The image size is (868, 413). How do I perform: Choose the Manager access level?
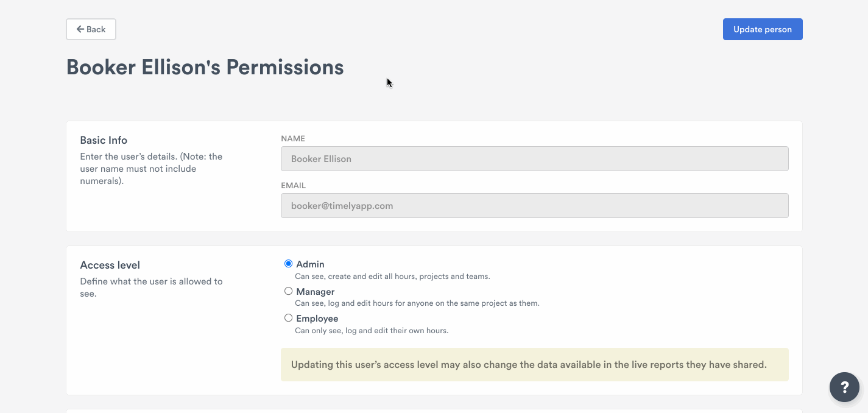coord(288,291)
